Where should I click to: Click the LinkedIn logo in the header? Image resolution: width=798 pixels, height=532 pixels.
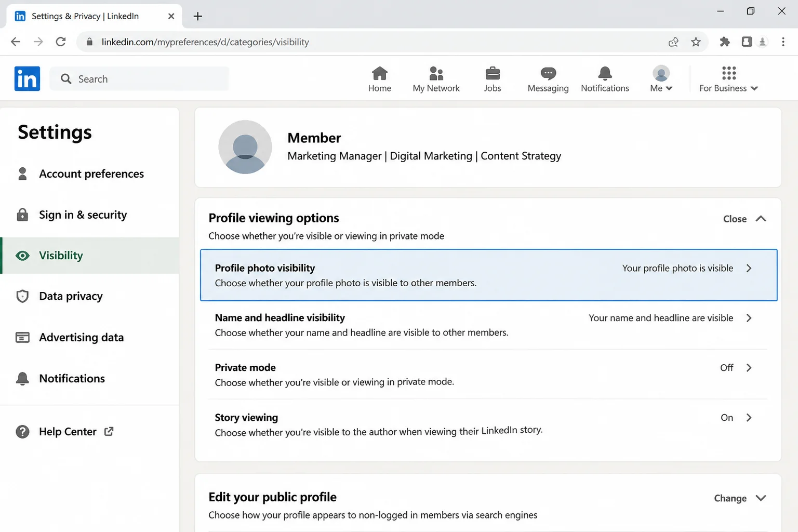(x=27, y=78)
